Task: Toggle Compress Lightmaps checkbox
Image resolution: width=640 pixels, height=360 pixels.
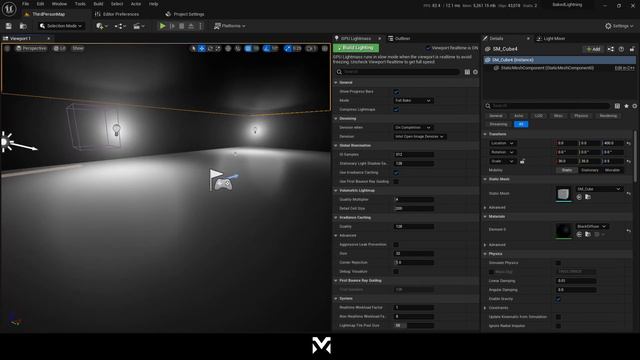Action: coord(396,109)
